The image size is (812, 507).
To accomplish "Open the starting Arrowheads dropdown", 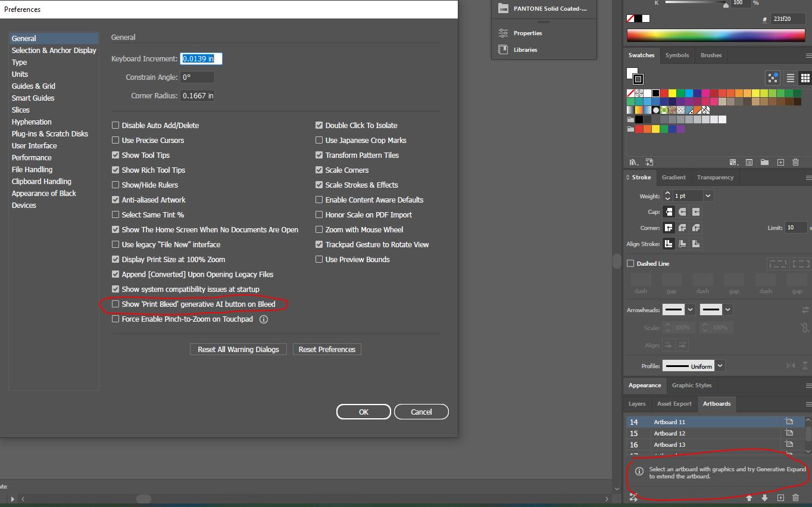I will point(689,309).
